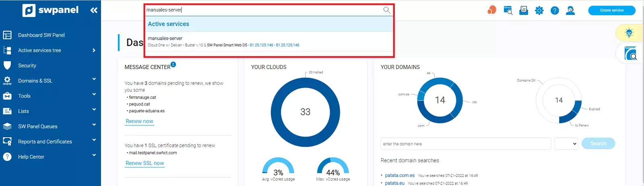
Task: Click the enter the domain field
Action: pyautogui.click(x=465, y=144)
